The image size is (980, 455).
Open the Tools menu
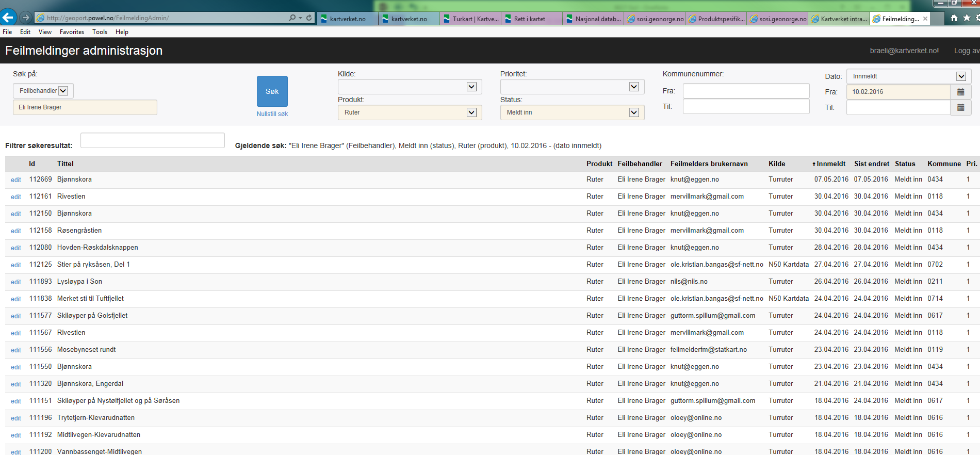tap(100, 32)
